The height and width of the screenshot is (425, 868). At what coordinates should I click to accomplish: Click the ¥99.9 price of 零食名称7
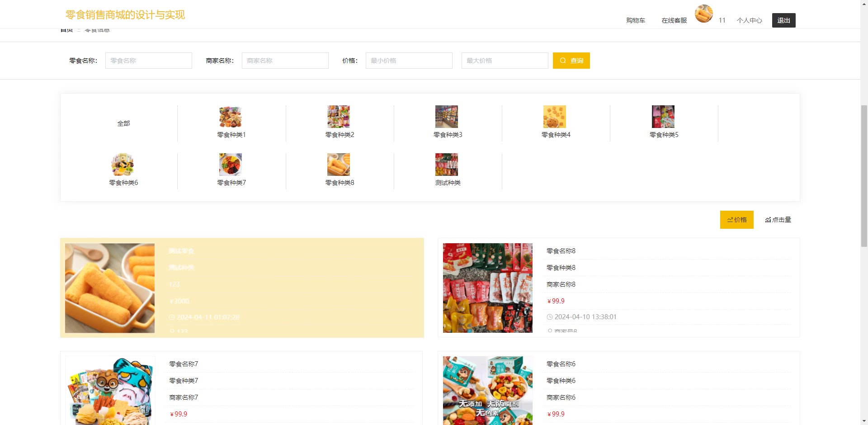[x=179, y=414]
